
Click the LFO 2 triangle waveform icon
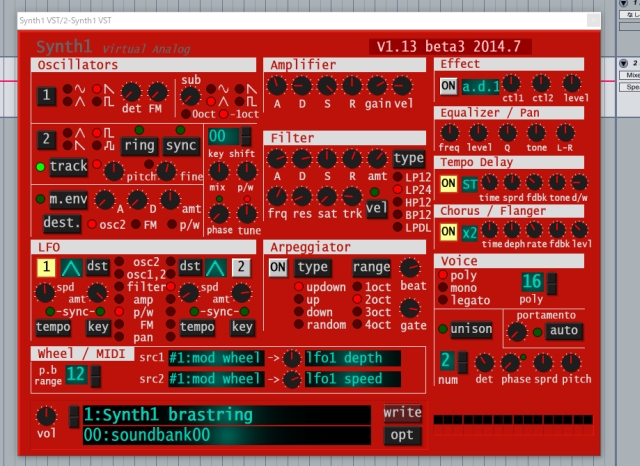click(x=216, y=266)
